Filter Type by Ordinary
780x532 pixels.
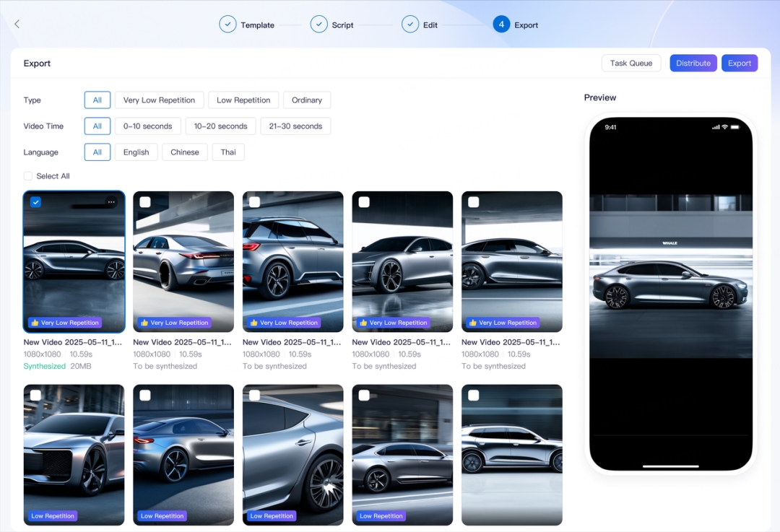click(x=307, y=100)
